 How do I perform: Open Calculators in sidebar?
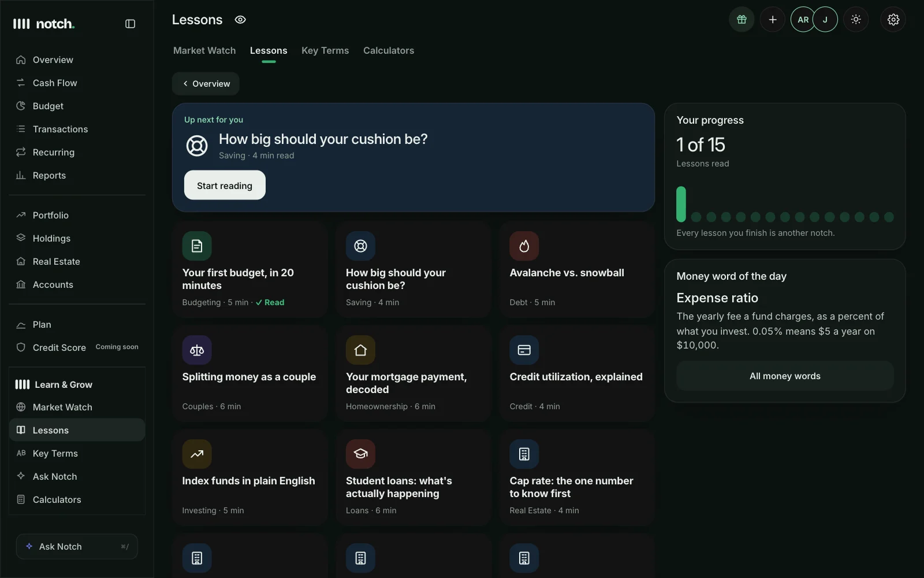point(77,500)
